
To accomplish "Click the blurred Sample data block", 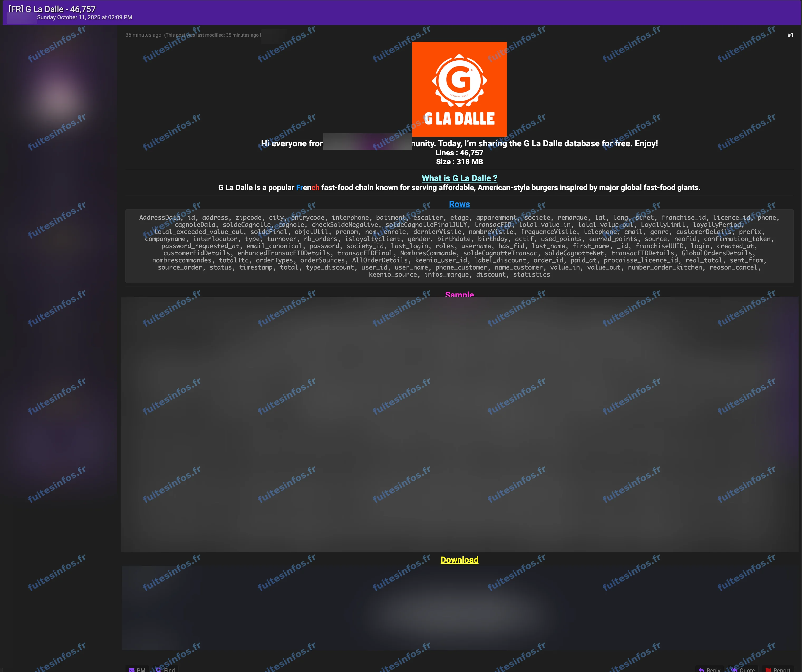I will (460, 424).
